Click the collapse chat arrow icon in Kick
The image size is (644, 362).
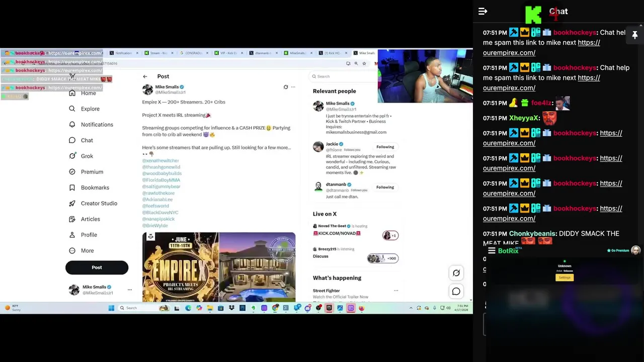point(482,11)
